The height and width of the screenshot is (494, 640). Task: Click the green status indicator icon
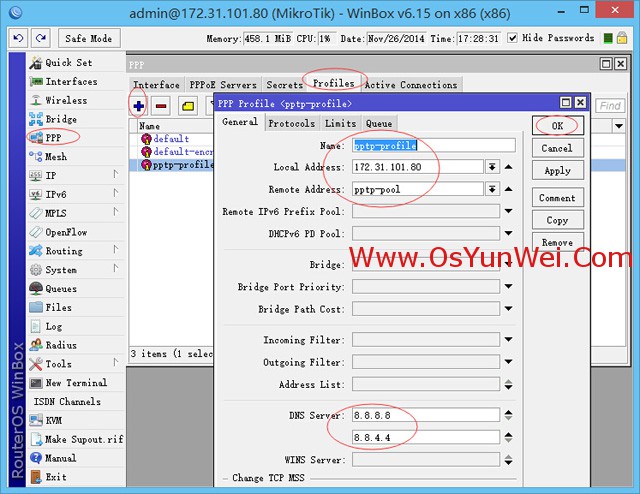tap(608, 38)
